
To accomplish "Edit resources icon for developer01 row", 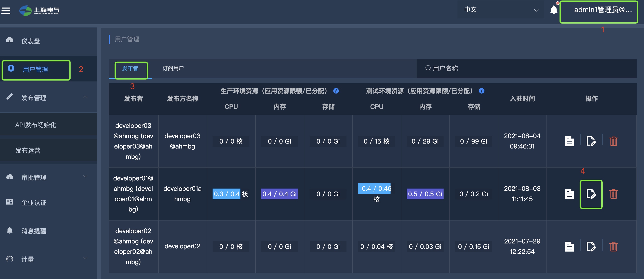I will pos(591,194).
